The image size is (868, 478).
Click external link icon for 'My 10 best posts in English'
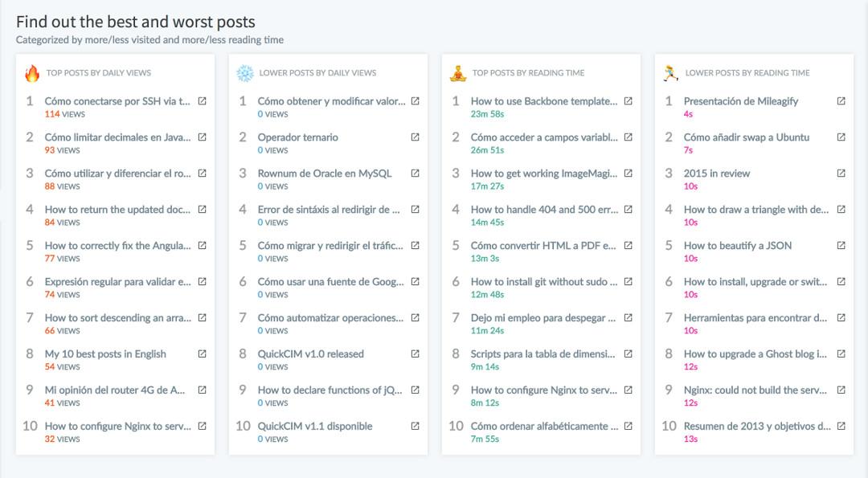[202, 354]
